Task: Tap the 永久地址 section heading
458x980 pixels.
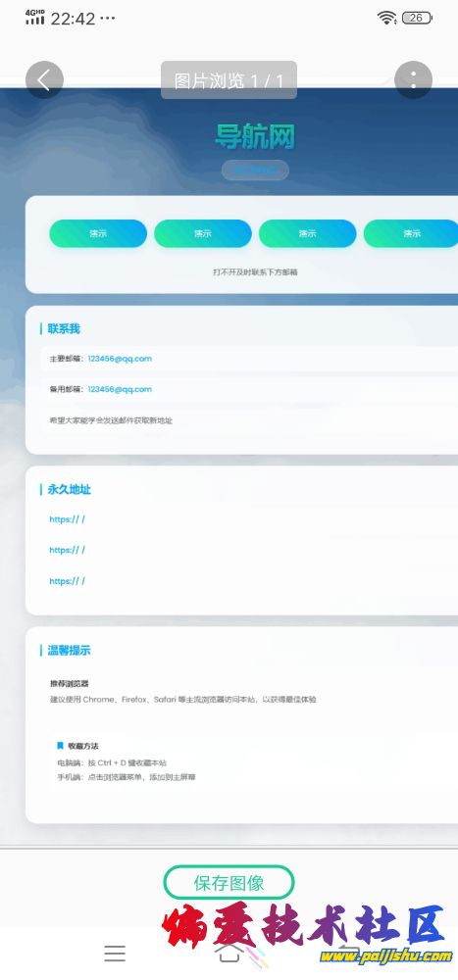Action: coord(69,489)
